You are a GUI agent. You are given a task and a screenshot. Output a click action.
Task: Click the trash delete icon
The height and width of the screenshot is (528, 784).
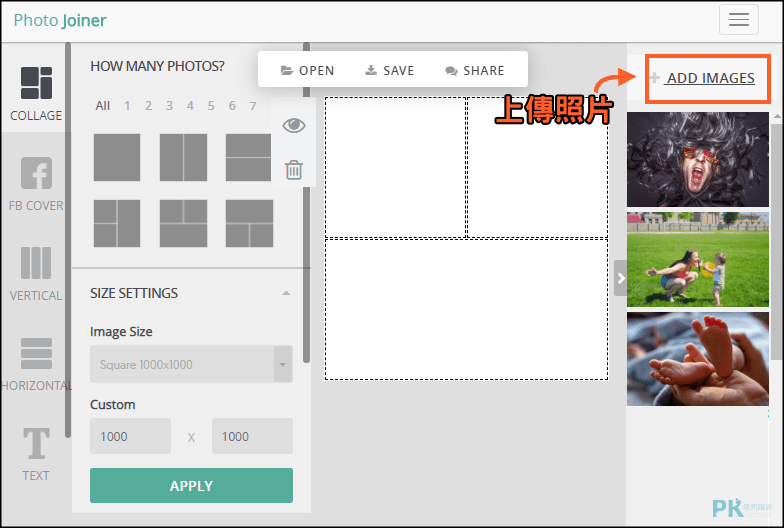(294, 170)
